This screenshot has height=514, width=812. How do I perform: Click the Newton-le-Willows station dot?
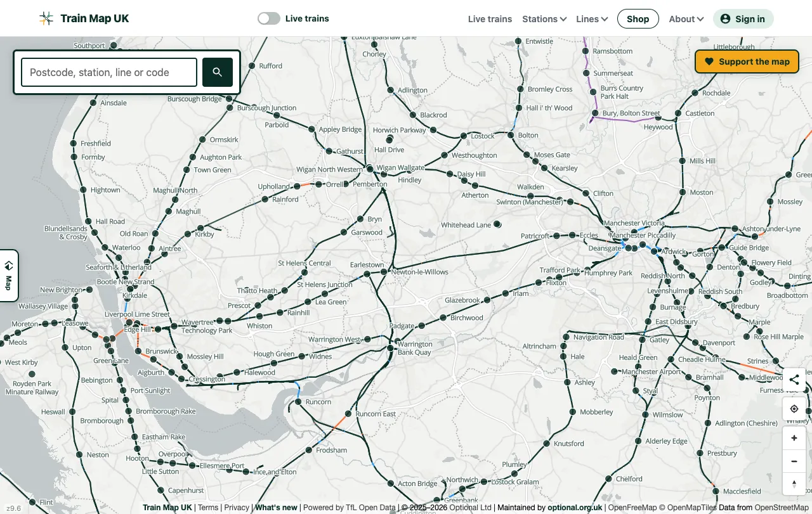point(384,272)
